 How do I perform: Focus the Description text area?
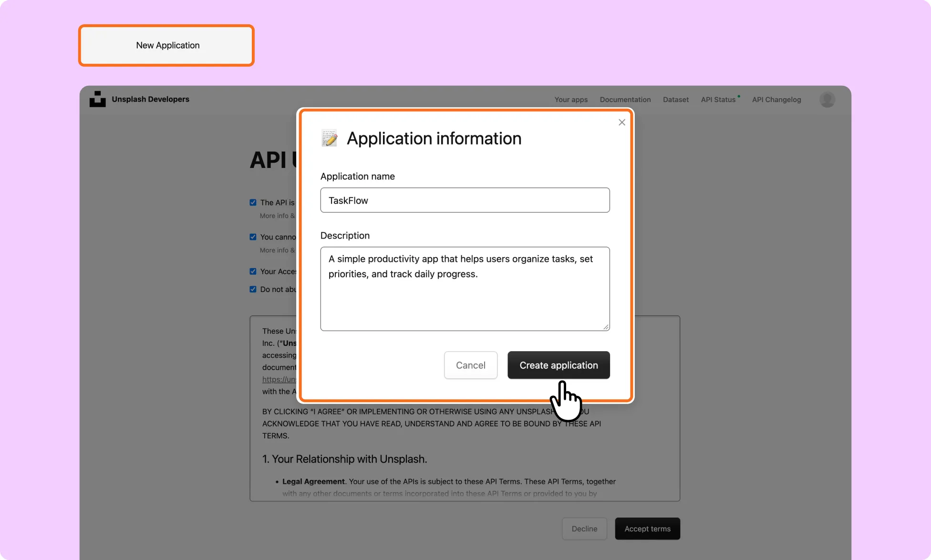click(x=465, y=289)
